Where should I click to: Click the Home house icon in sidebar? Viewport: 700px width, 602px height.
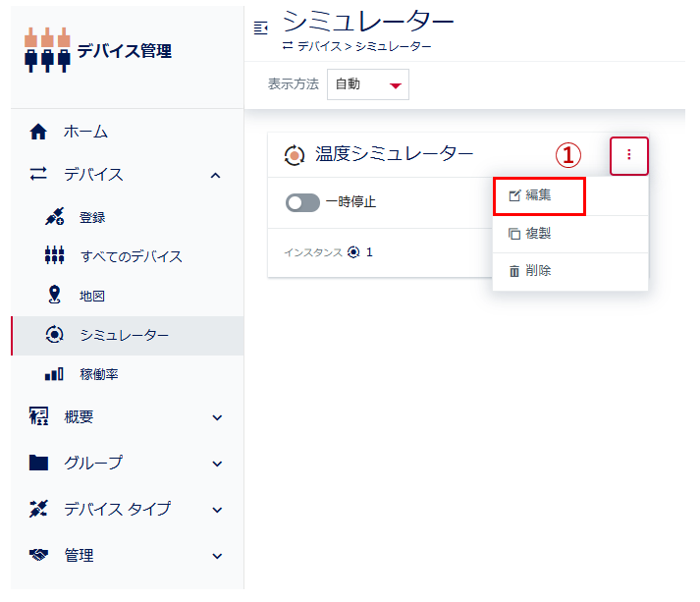tap(38, 132)
